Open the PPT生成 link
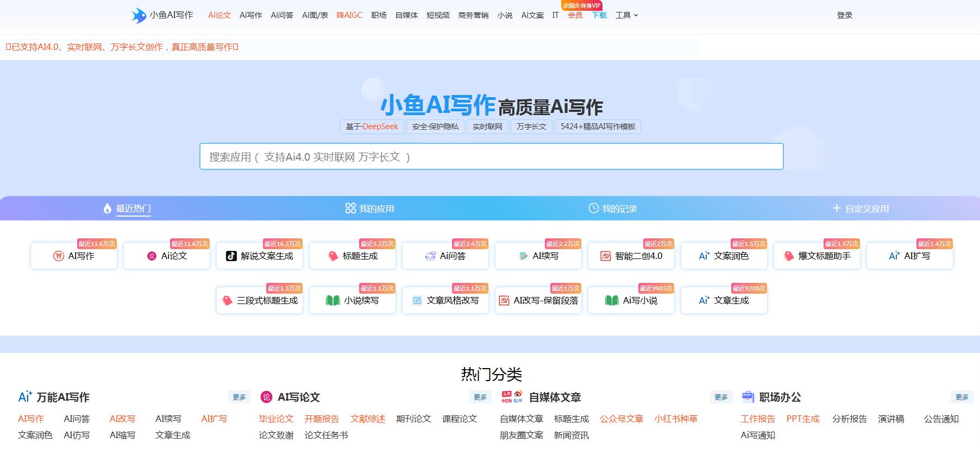Viewport: 980px width, 468px height. tap(803, 419)
